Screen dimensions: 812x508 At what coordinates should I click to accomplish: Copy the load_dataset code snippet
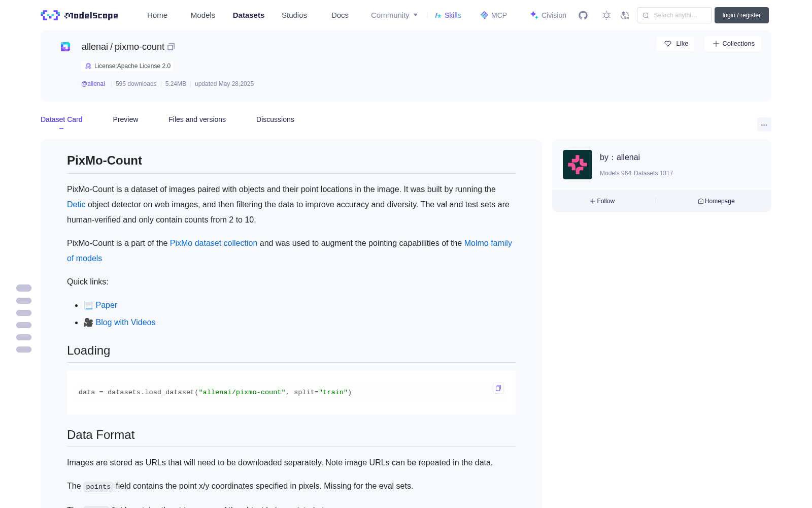tap(498, 388)
